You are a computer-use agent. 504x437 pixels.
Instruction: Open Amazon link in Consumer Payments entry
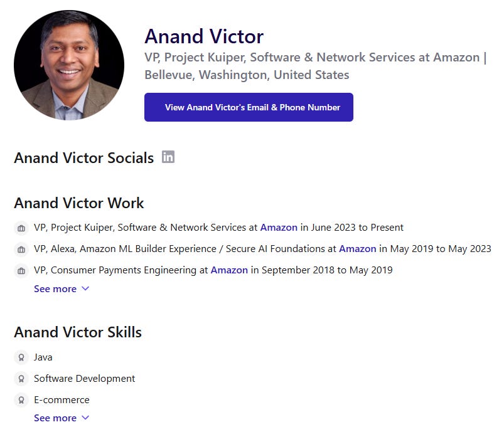(229, 270)
